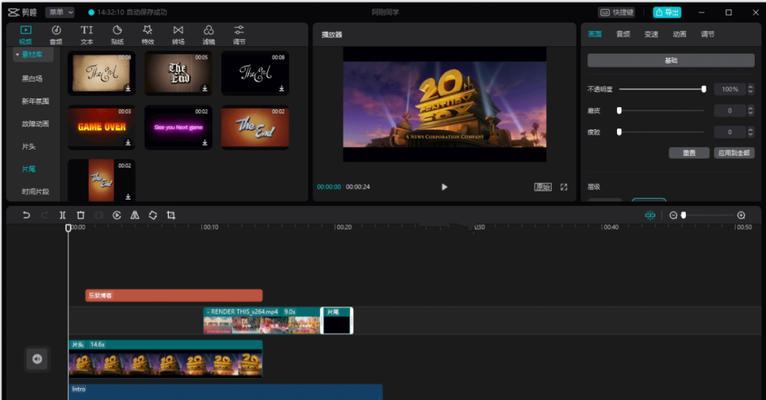Switch to the Speed (变速) properties tab
The height and width of the screenshot is (400, 766).
click(651, 34)
